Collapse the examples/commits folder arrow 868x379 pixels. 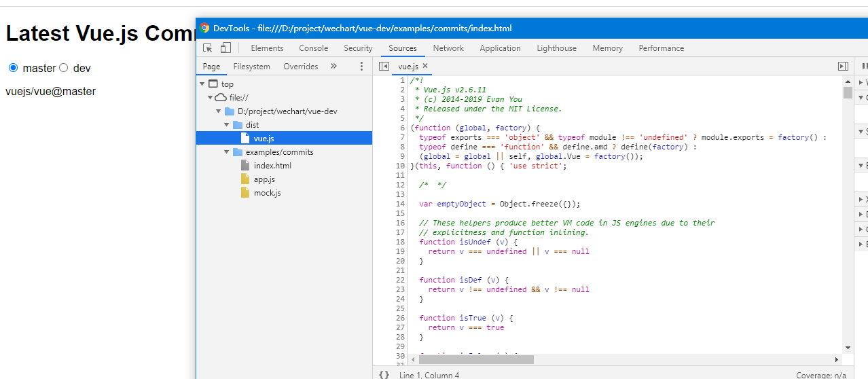[x=227, y=152]
